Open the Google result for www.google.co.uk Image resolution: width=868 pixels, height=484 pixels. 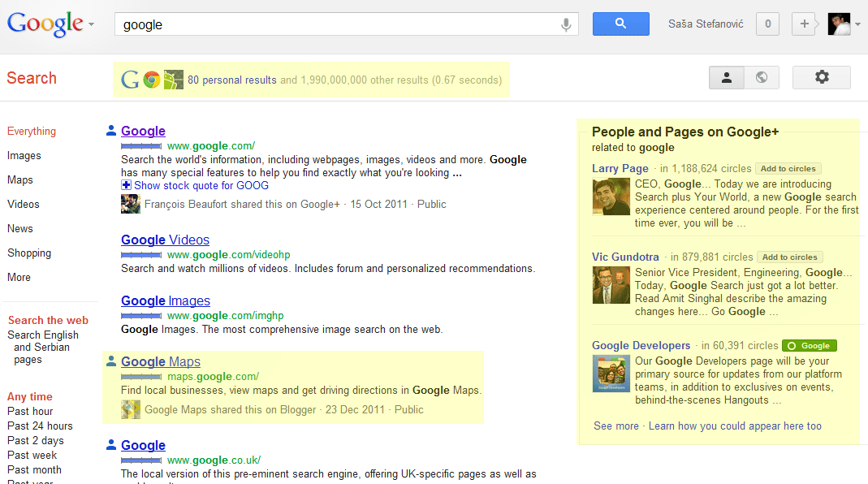144,445
